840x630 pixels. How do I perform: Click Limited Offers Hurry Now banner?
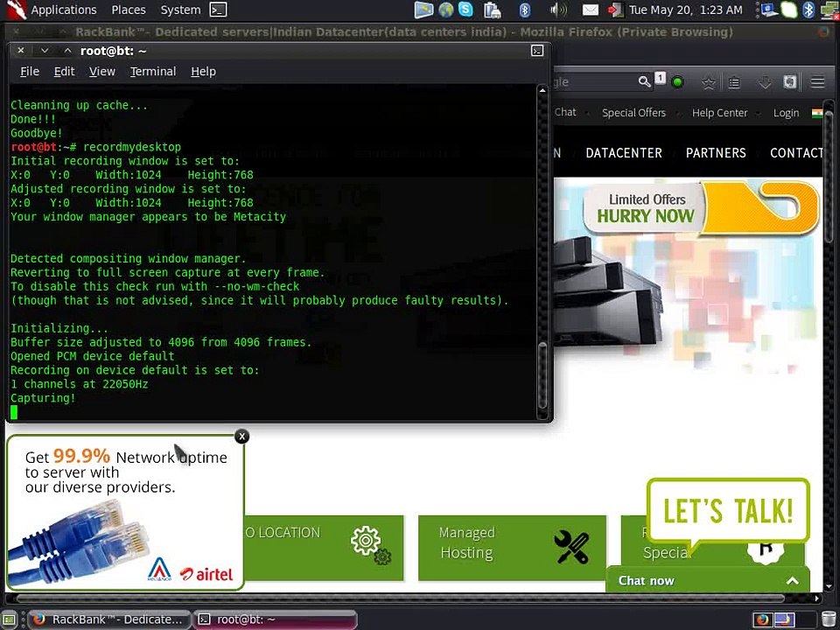pyautogui.click(x=701, y=208)
